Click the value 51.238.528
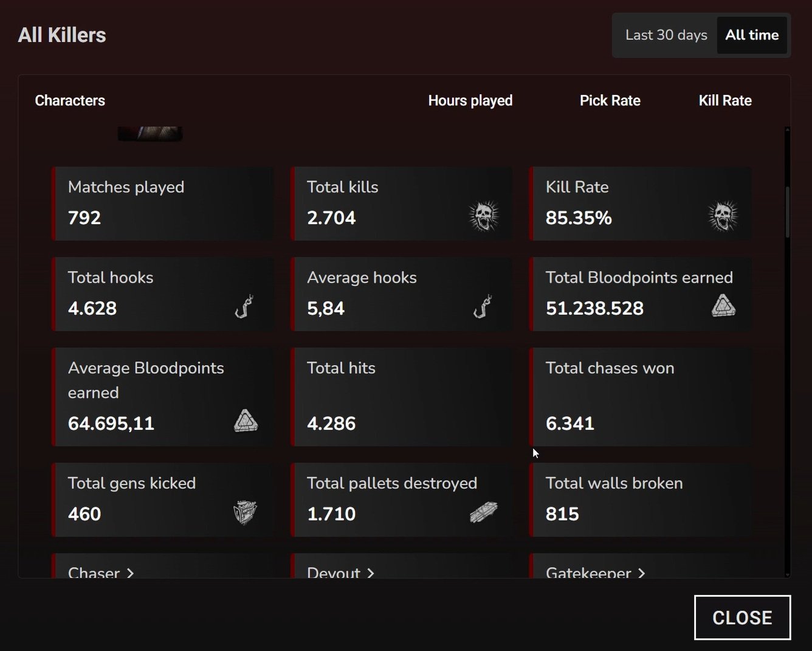This screenshot has width=812, height=651. point(594,308)
